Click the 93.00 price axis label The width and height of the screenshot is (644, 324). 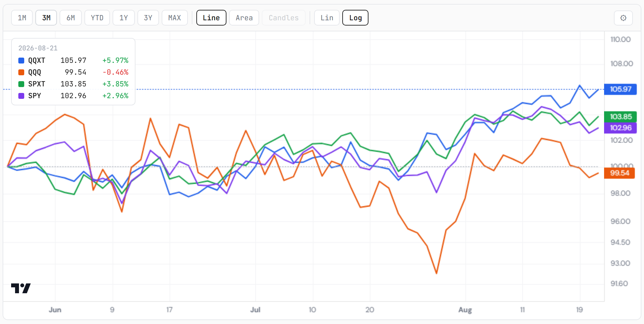point(620,263)
